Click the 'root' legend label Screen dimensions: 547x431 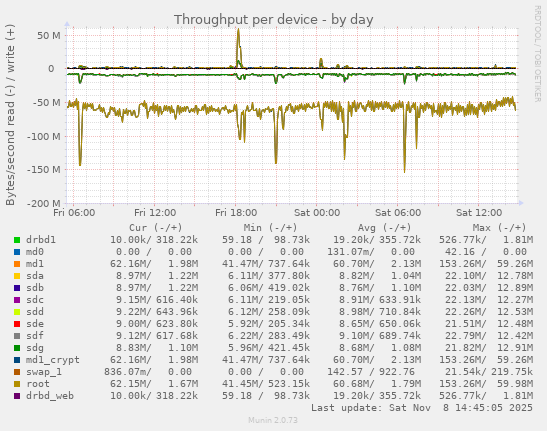38,384
